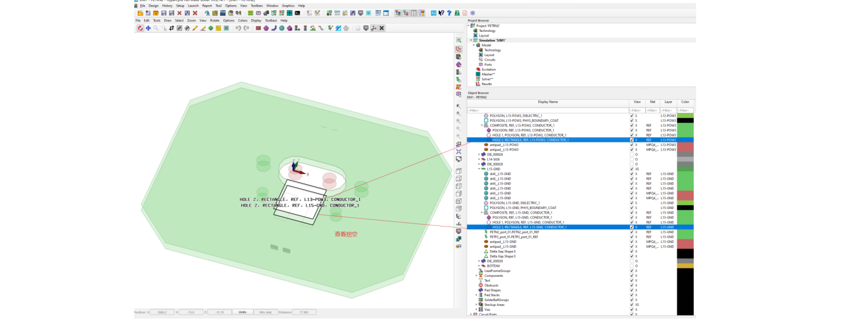Expand the Components tree node
This screenshot has height=322, width=868.
[476, 276]
